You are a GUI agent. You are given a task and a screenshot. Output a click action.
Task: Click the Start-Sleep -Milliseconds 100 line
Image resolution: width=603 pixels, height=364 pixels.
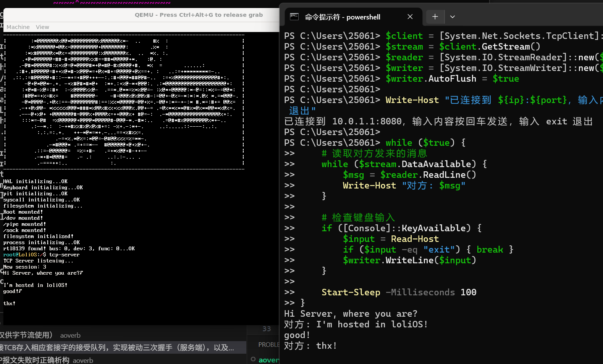(399, 292)
